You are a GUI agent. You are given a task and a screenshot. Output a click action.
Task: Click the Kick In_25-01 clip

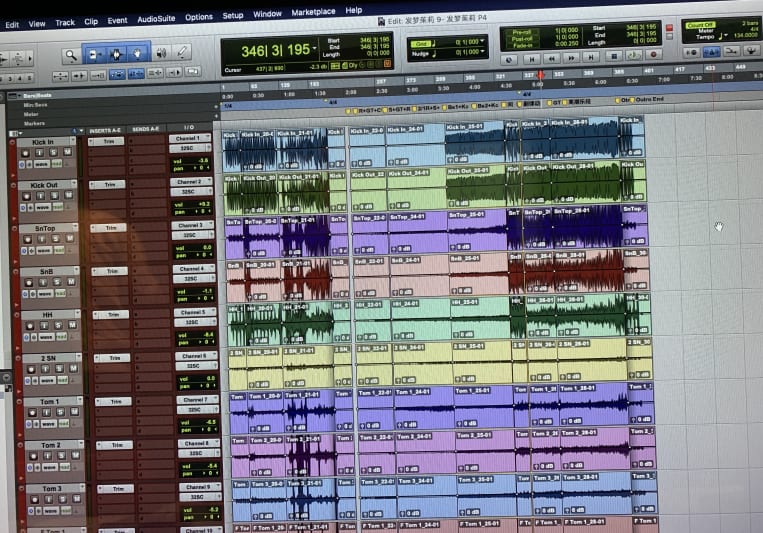474,144
